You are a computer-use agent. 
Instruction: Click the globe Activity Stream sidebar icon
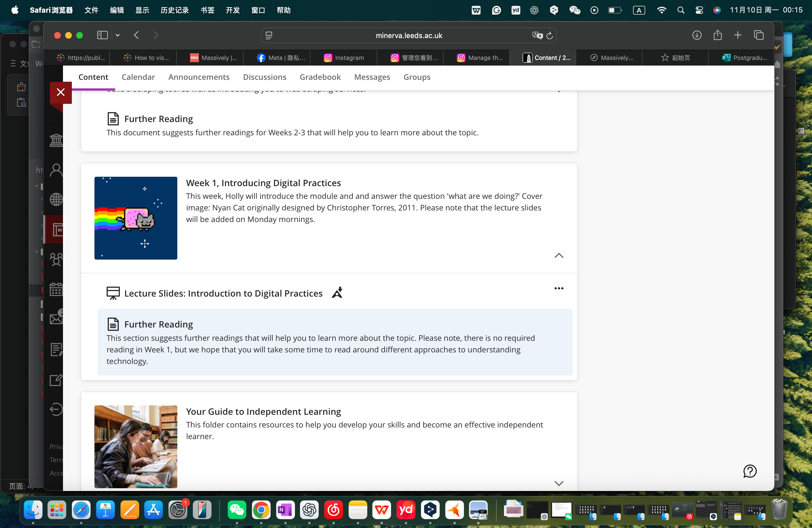[56, 200]
